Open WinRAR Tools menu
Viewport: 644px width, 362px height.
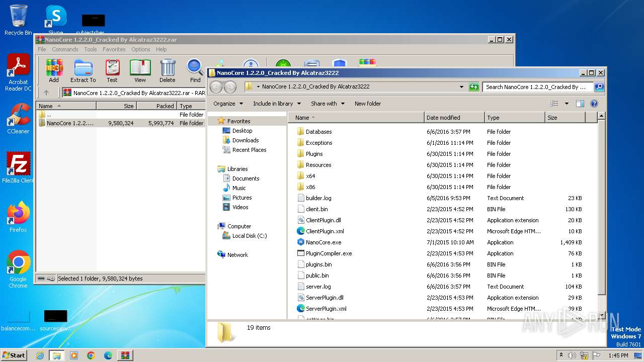pos(91,49)
